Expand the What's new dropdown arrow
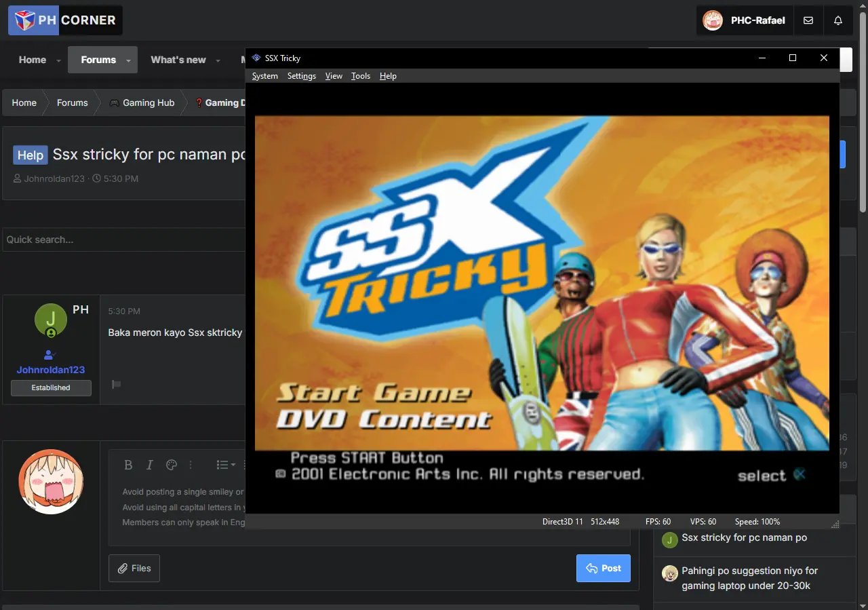The width and height of the screenshot is (868, 610). click(x=218, y=60)
